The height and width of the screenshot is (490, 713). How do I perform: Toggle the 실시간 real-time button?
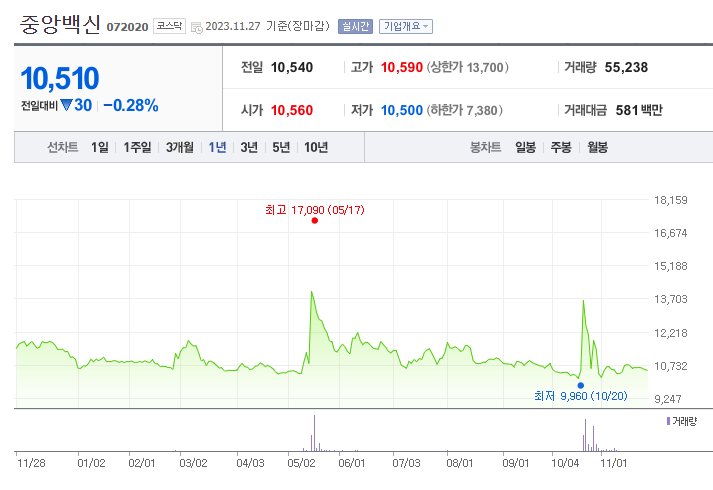(355, 26)
